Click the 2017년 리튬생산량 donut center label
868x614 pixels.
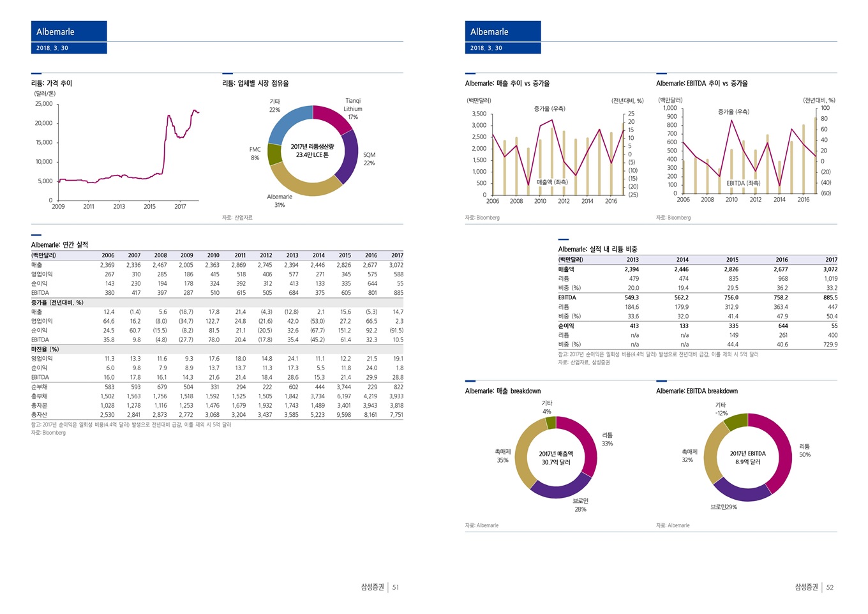pos(312,151)
